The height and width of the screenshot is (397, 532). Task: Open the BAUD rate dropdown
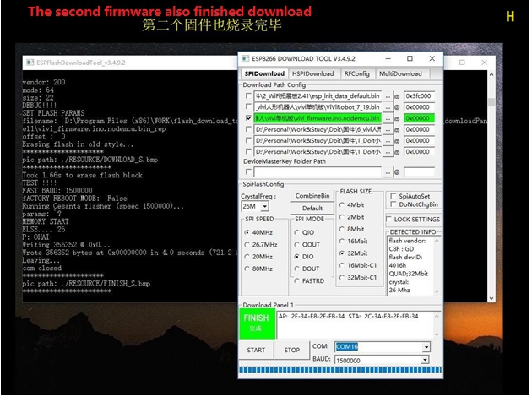425,361
